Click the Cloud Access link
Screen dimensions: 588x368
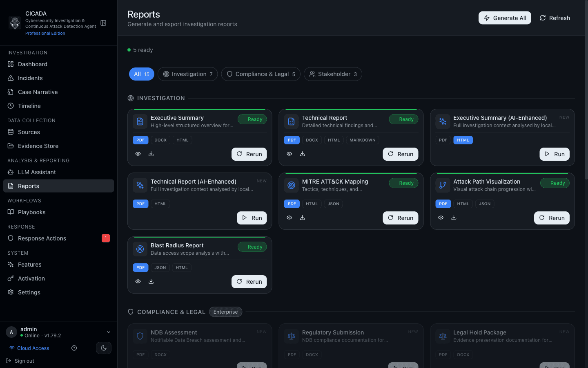[29, 348]
